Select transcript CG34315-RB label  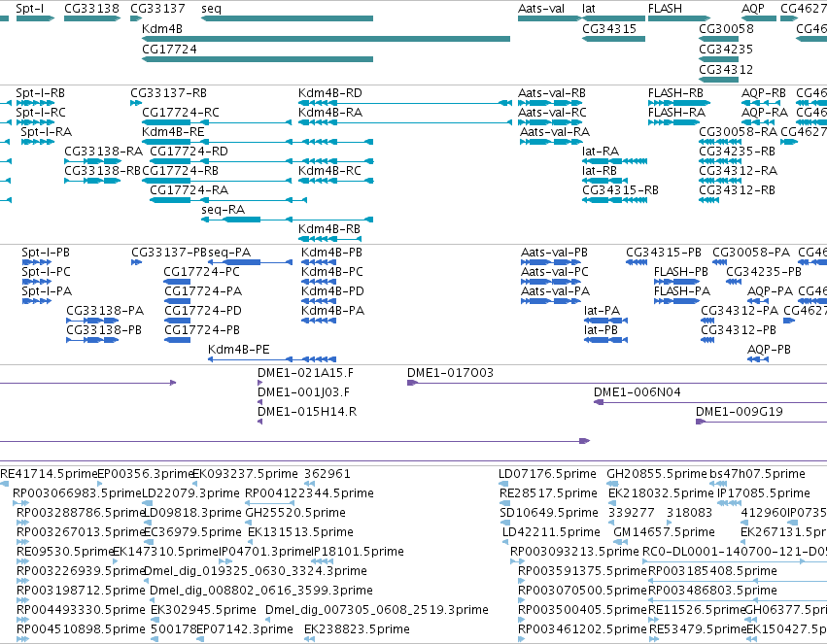(620, 189)
